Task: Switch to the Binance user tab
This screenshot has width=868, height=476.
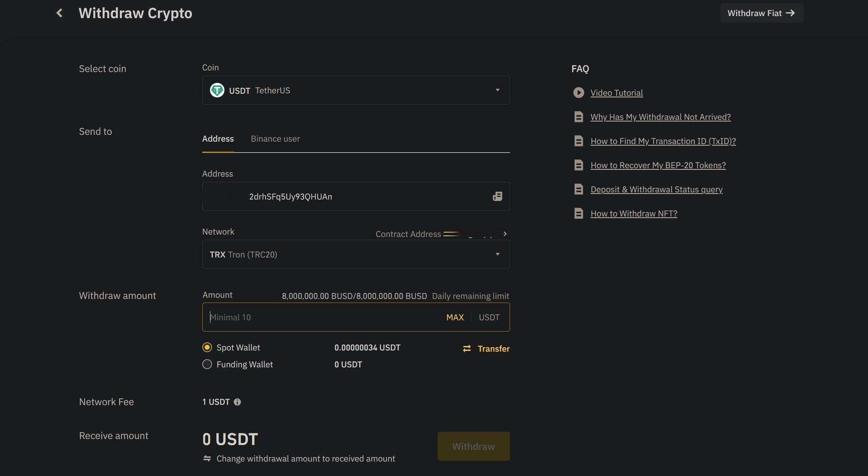Action: pos(275,138)
